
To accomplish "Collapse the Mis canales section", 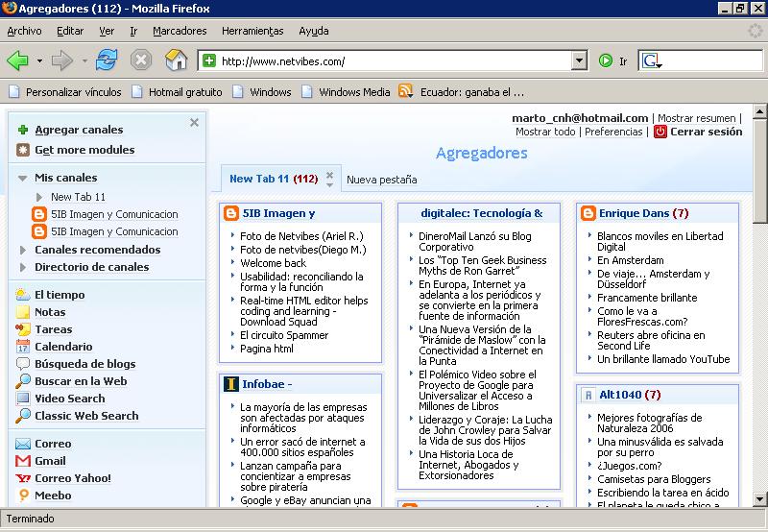I will coord(22,178).
